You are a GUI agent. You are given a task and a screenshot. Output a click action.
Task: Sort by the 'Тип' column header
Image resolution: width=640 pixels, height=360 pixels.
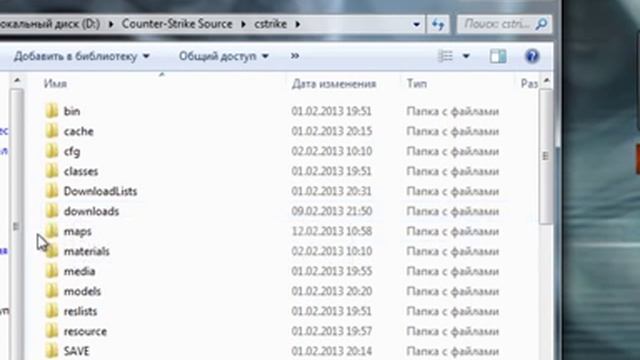coord(417,84)
